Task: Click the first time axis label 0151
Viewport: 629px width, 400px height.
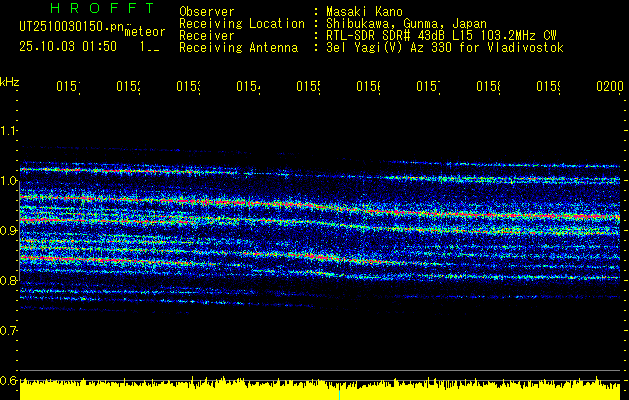Action: pyautogui.click(x=68, y=86)
